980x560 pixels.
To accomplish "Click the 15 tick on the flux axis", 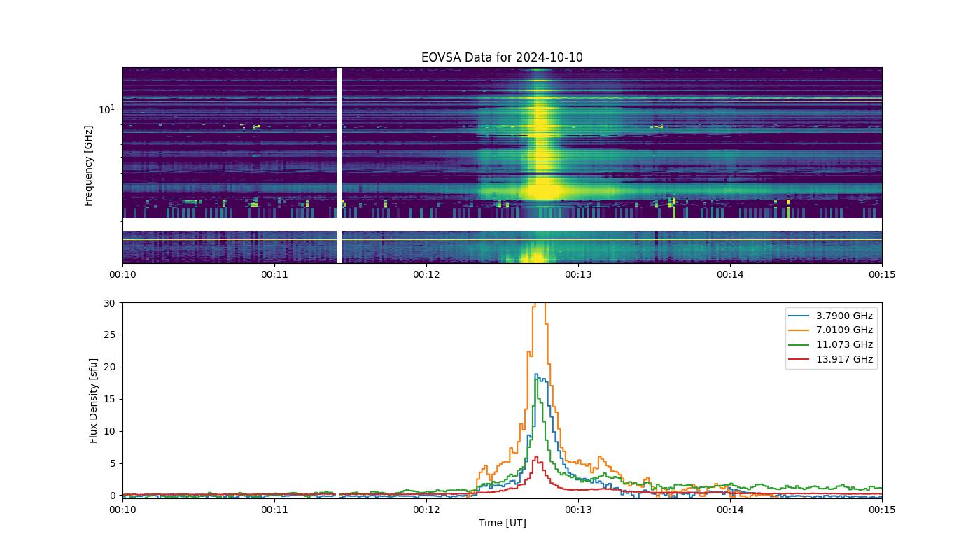I will (109, 399).
